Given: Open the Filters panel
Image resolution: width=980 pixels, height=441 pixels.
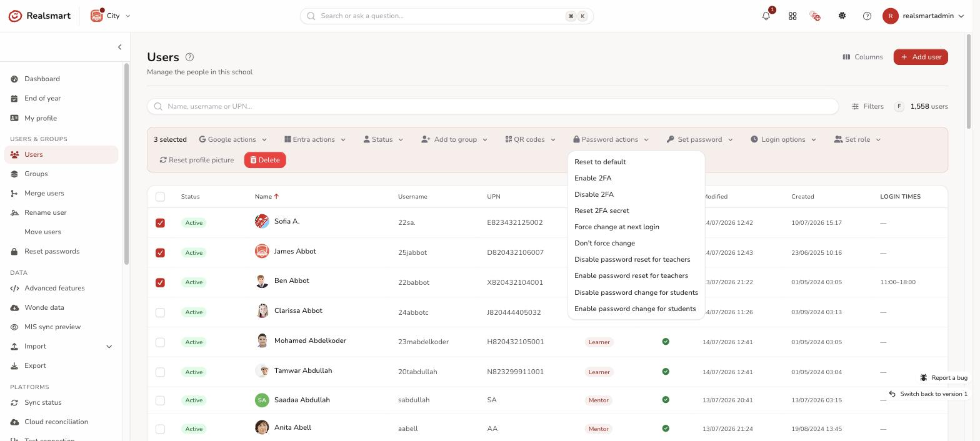Looking at the screenshot, I should [x=868, y=106].
